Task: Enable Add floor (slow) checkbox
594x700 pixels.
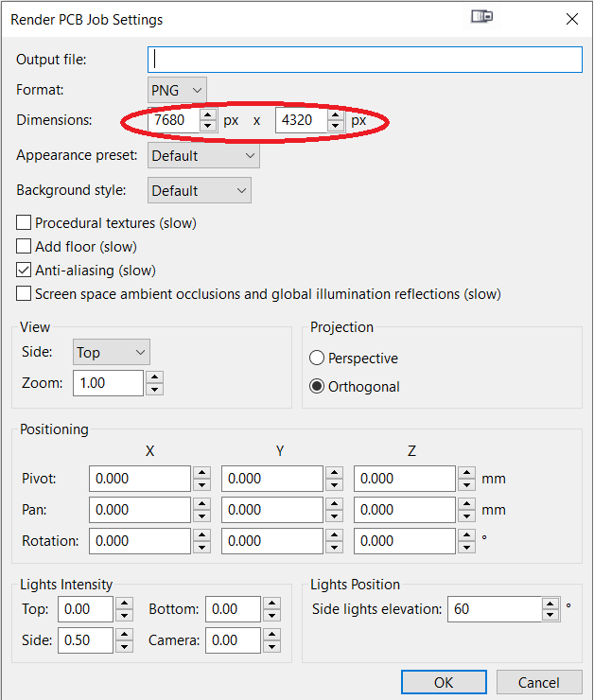Action: [24, 246]
